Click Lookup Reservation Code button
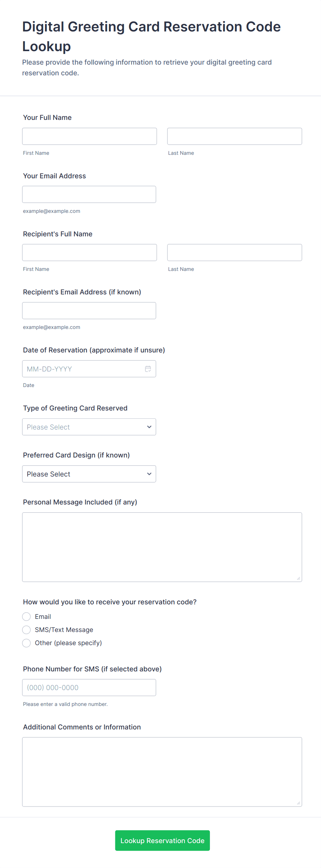 (x=162, y=840)
